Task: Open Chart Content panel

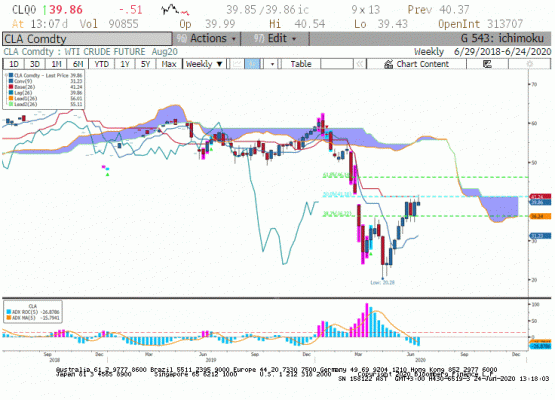Action: 416,64
